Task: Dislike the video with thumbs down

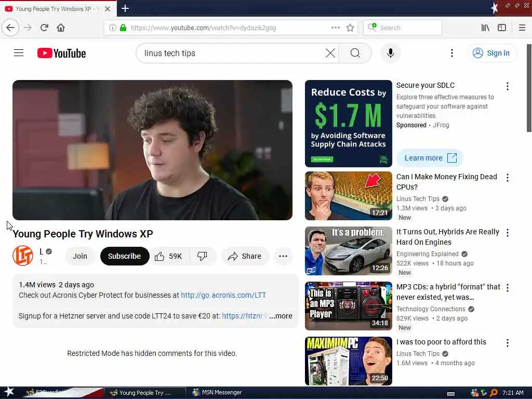Action: (202, 256)
